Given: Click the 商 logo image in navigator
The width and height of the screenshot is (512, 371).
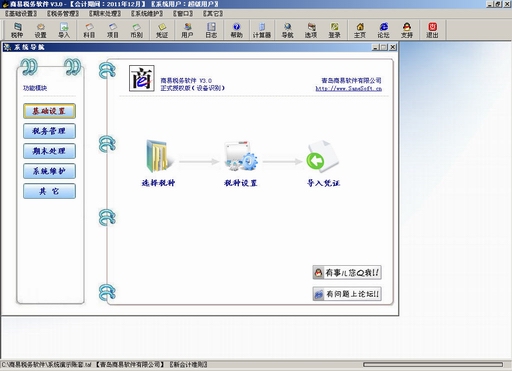Looking at the screenshot, I should (142, 78).
